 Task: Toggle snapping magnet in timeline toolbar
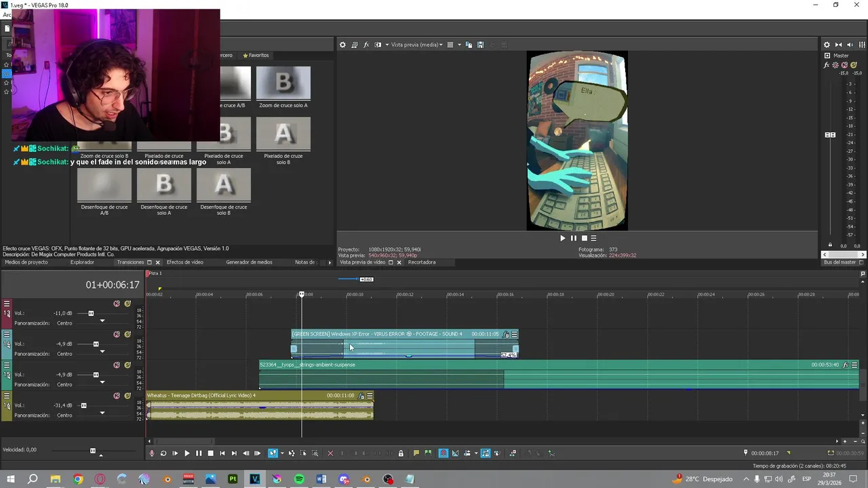pyautogui.click(x=443, y=453)
